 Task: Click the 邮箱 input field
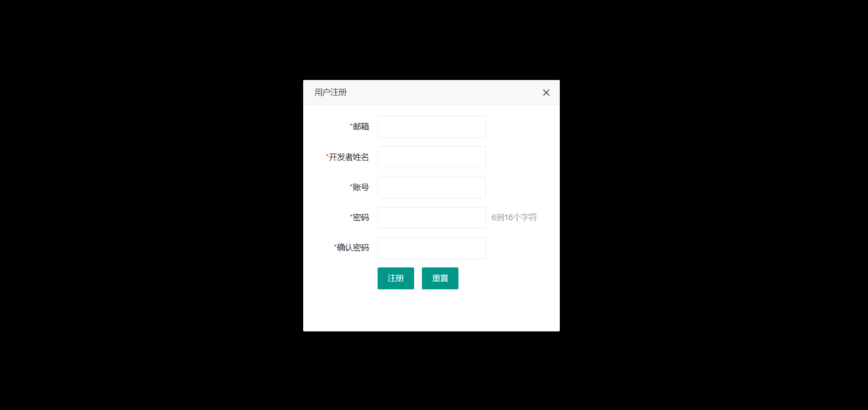point(431,127)
